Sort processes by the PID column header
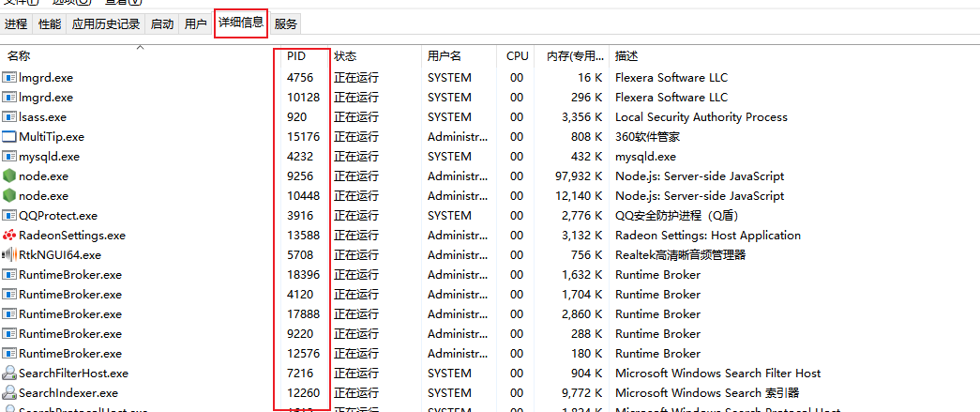This screenshot has width=980, height=412. pos(296,56)
